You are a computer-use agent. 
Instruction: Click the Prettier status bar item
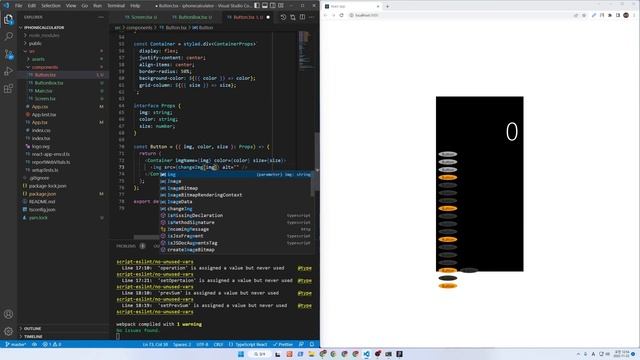(x=283, y=344)
